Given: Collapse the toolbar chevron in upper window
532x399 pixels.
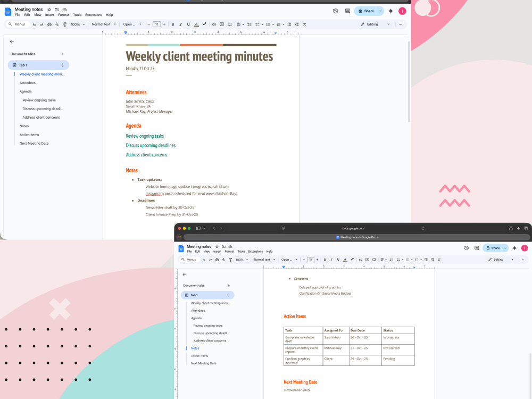Looking at the screenshot, I should click(401, 24).
